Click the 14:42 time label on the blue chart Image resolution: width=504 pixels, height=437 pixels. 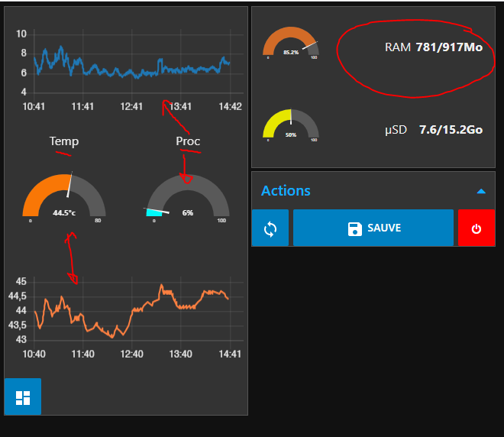tap(230, 107)
